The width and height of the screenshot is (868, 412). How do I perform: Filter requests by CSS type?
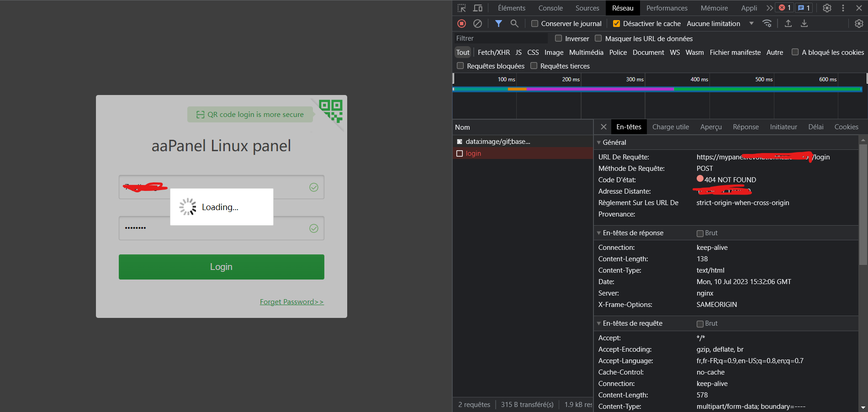533,53
